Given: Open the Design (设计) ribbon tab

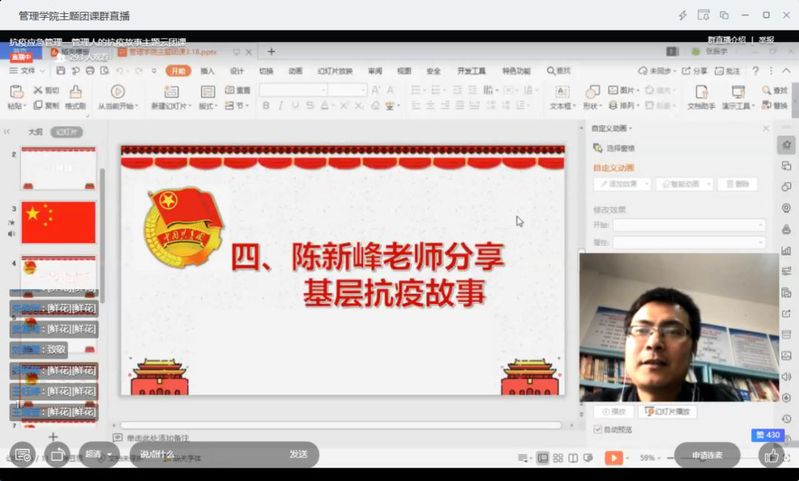Looking at the screenshot, I should (x=236, y=71).
